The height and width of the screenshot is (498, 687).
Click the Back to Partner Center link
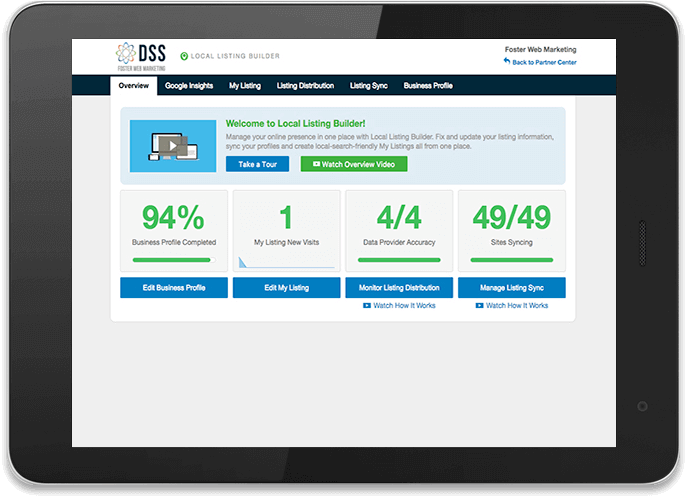pos(544,62)
